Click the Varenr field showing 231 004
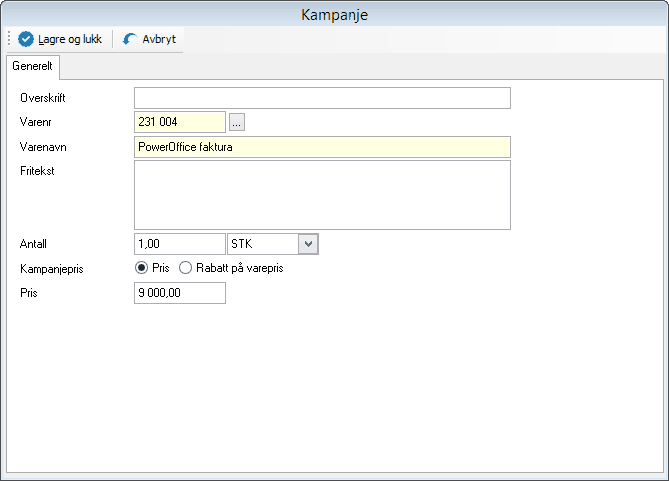This screenshot has width=669, height=481. coord(180,122)
